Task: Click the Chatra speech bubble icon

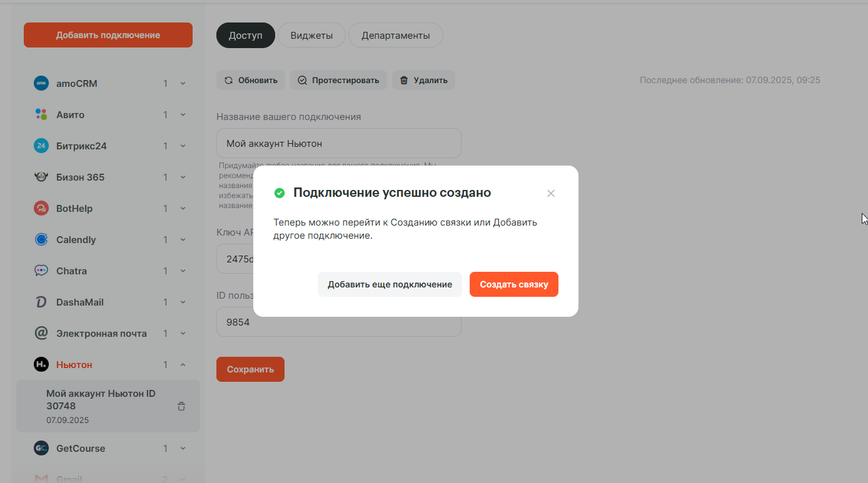Action: [x=41, y=271]
